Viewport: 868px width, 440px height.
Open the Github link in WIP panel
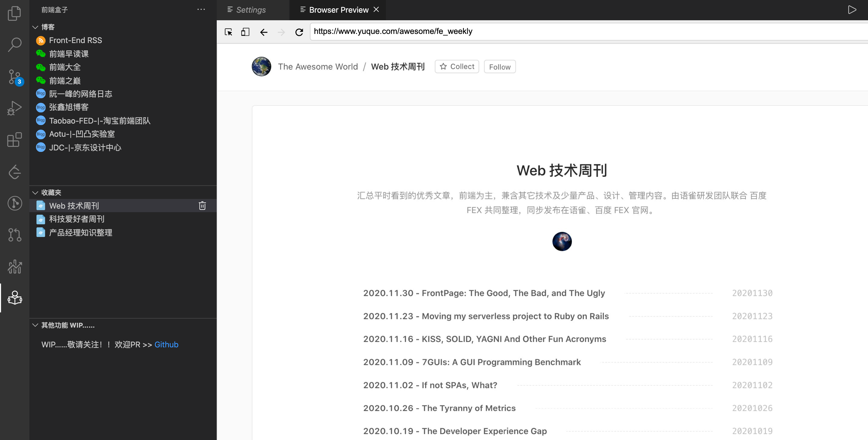[x=166, y=345]
